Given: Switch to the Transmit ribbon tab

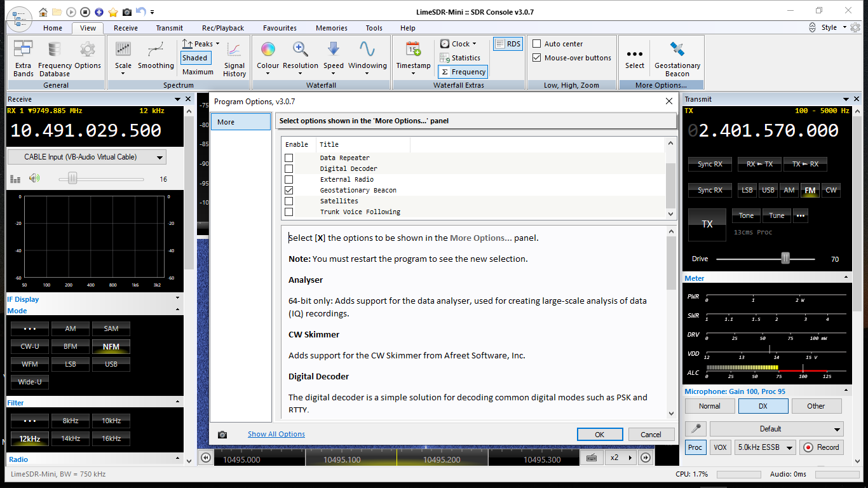Looking at the screenshot, I should click(169, 28).
